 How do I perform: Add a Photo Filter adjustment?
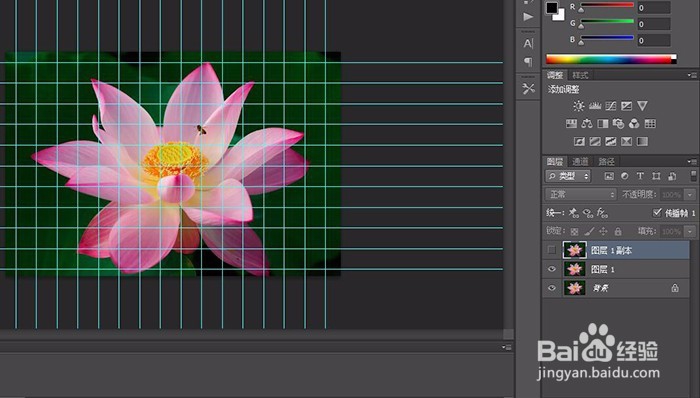click(x=618, y=124)
